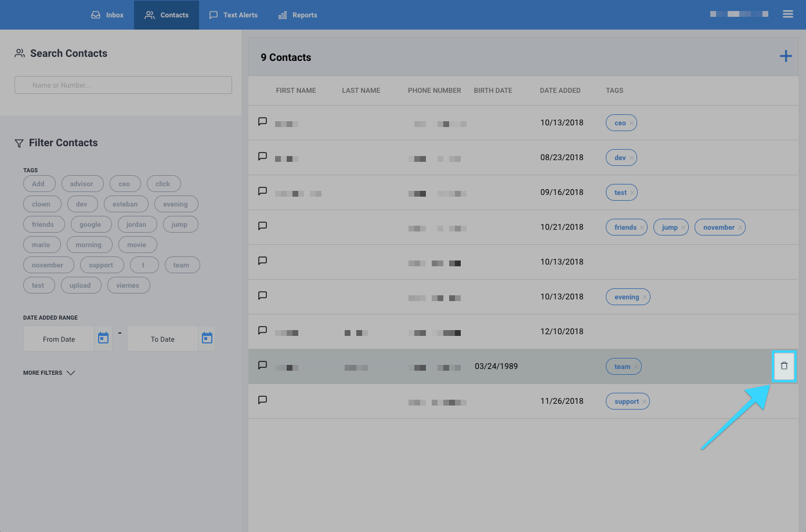Toggle the click filter tag
Viewport: 806px width, 532px height.
(164, 184)
